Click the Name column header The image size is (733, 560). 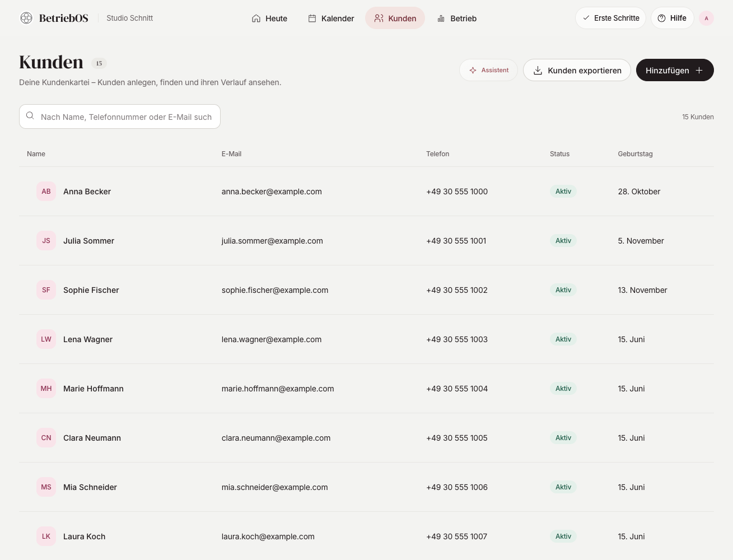point(36,154)
